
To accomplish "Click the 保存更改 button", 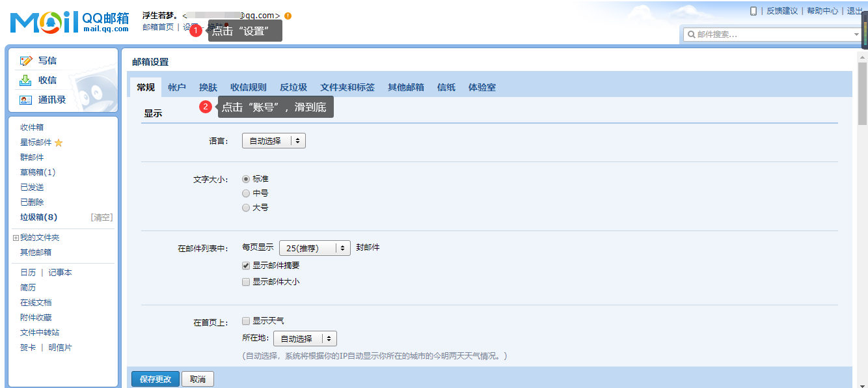I will click(x=155, y=378).
